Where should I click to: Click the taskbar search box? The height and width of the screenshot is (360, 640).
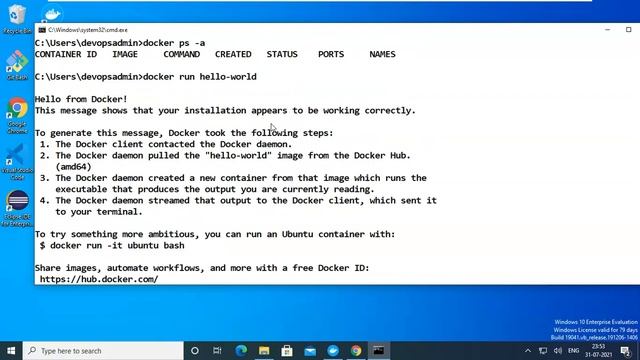point(103,351)
